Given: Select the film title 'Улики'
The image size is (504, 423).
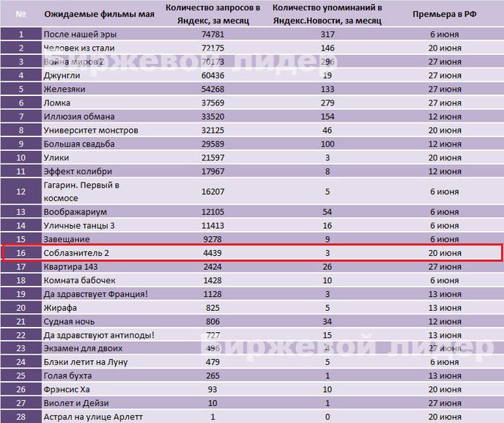Looking at the screenshot, I should (x=56, y=158).
